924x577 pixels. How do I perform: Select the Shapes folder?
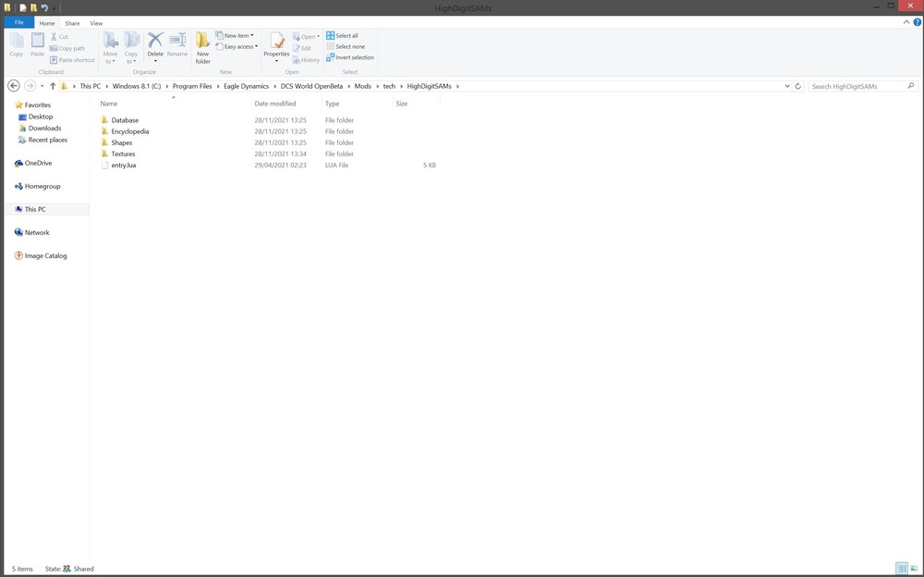click(121, 142)
